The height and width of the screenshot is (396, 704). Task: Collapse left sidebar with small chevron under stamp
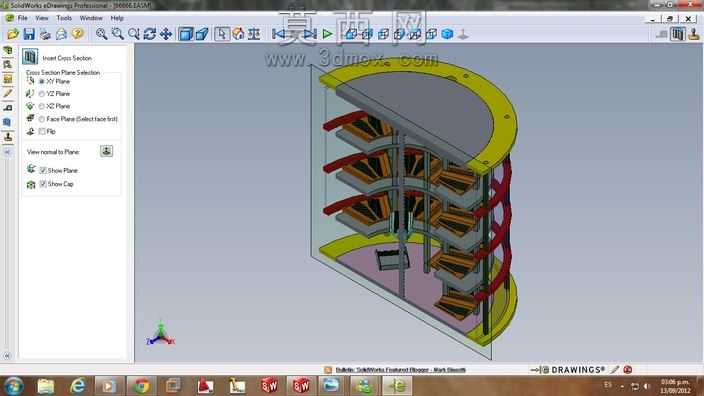(7, 152)
